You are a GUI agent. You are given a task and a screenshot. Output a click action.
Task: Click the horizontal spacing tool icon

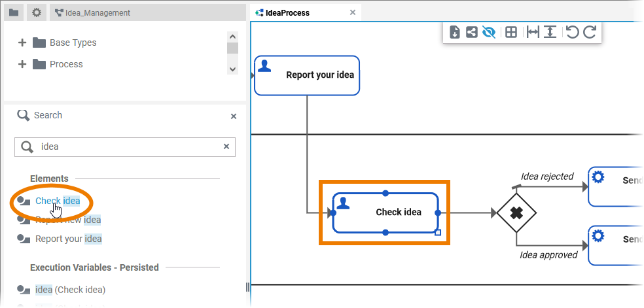coord(533,32)
